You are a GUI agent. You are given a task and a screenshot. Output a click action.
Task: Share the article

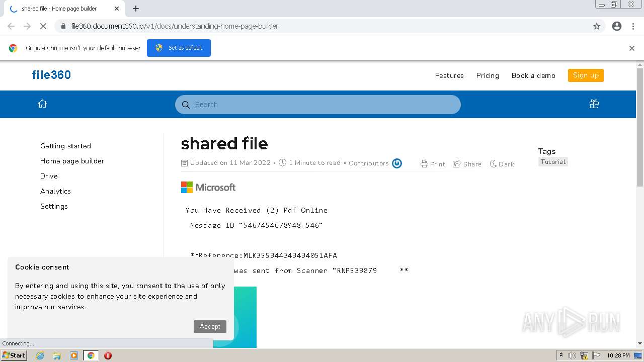(x=467, y=164)
